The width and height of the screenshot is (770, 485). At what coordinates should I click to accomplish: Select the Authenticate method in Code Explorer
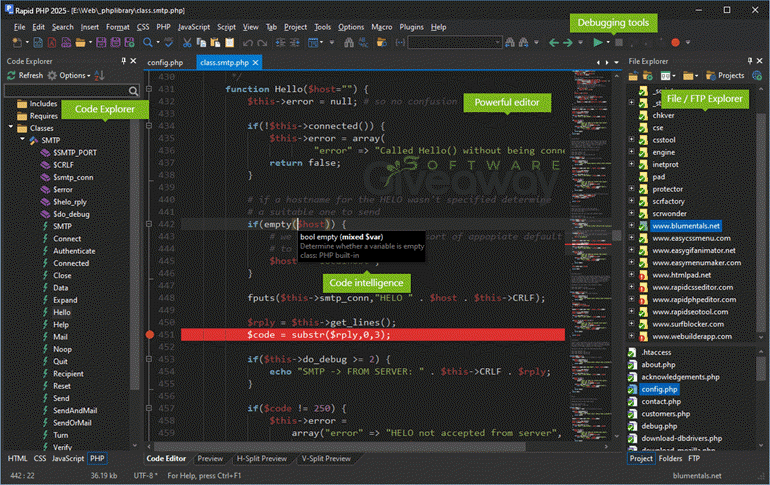(x=74, y=251)
